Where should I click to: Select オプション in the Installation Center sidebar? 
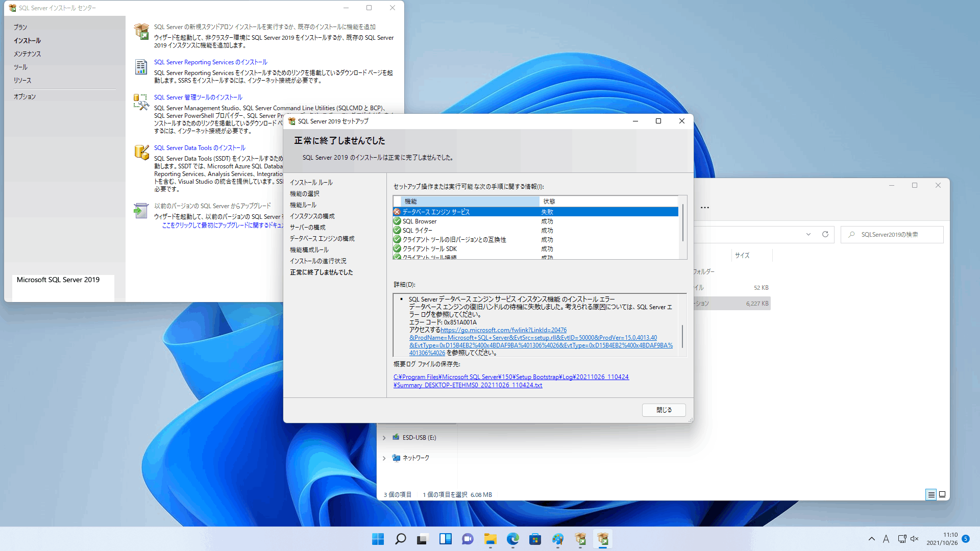coord(24,96)
